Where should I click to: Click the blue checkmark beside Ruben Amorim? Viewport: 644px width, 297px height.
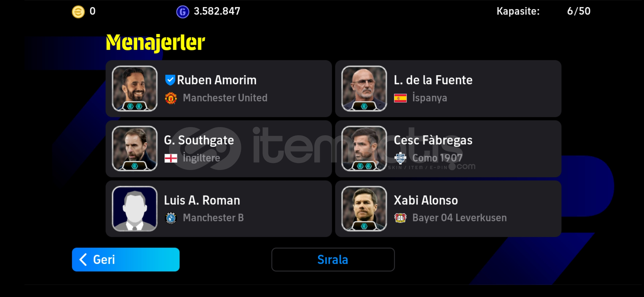point(170,80)
